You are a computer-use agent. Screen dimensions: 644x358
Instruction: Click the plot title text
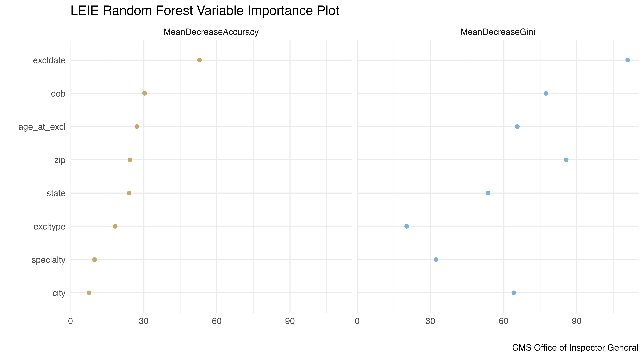tap(205, 11)
